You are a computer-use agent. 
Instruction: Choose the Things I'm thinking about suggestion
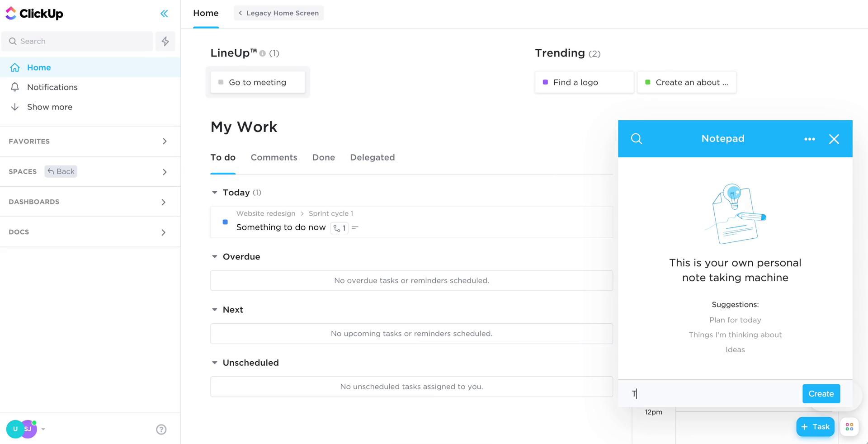click(735, 335)
